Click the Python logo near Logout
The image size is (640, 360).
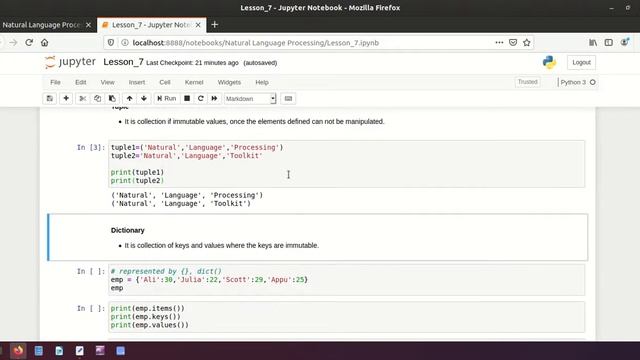click(549, 62)
